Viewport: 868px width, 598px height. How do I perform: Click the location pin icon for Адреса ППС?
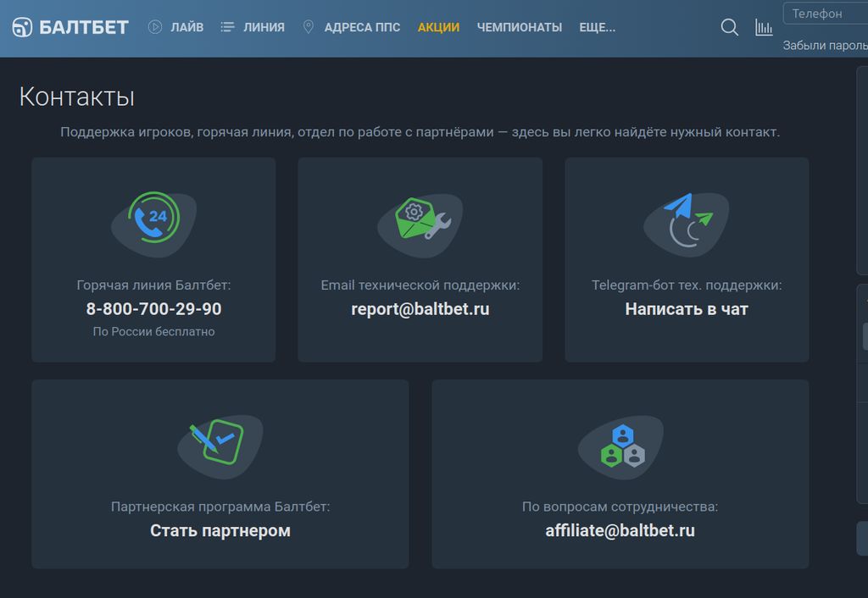(309, 26)
